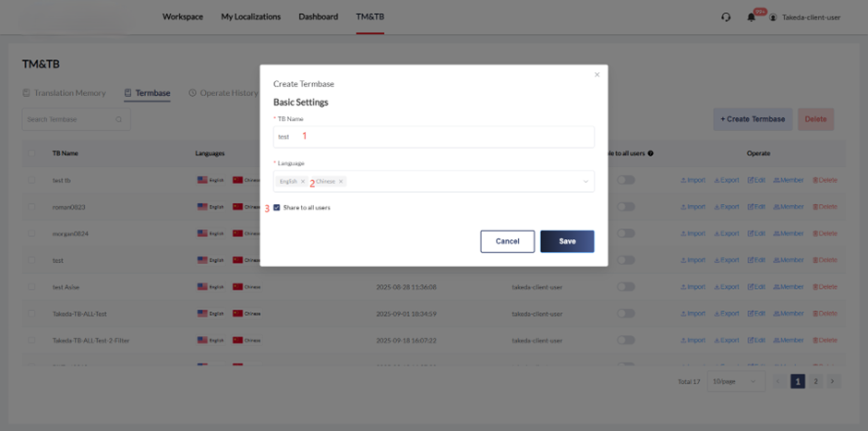
Task: Remove the English language tag
Action: point(303,182)
